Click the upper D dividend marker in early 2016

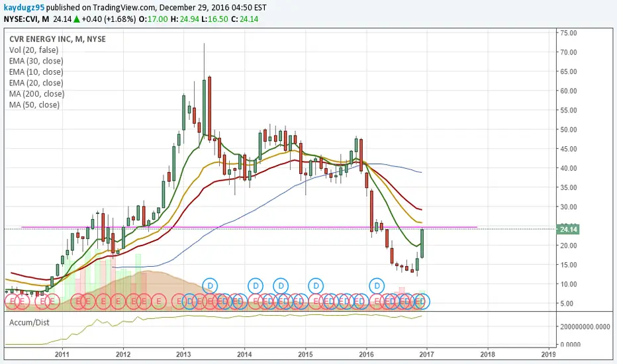(x=377, y=286)
